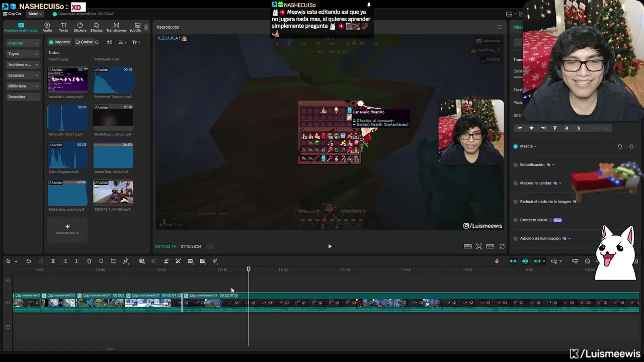Select Minecraft Click 1.mp3 thumbnail
The image size is (644, 362).
point(67,118)
